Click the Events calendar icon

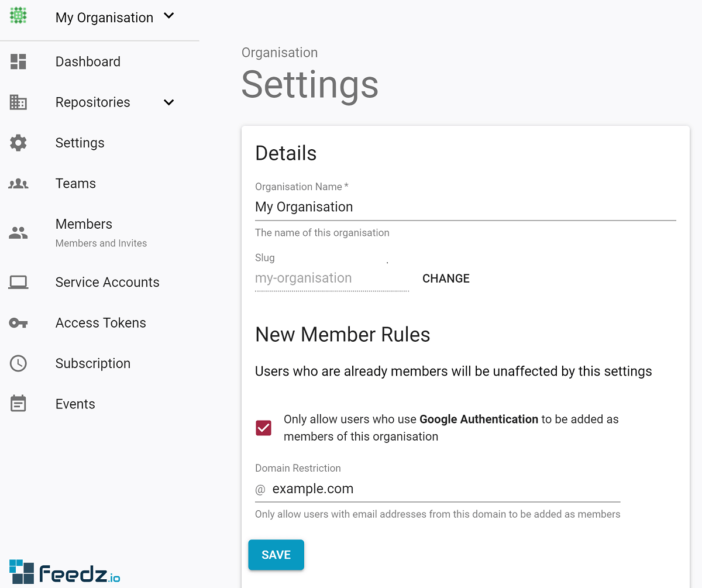[18, 403]
